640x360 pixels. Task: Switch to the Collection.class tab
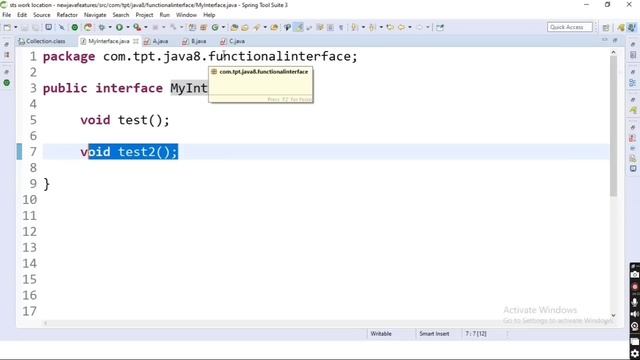(x=42, y=41)
